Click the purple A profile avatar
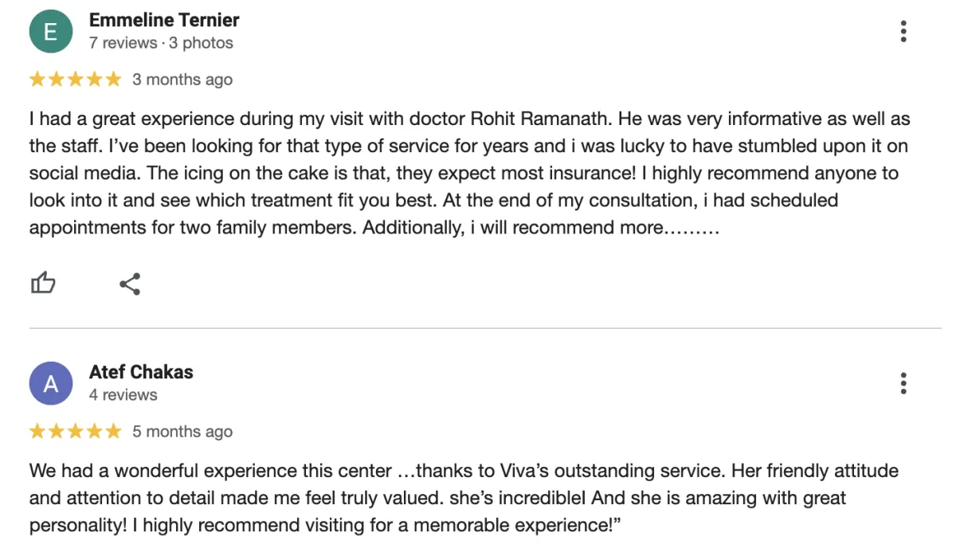This screenshot has height=560, width=956. [50, 384]
